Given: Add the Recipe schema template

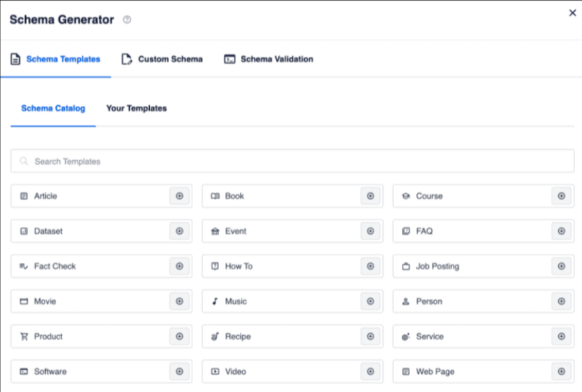Looking at the screenshot, I should click(x=370, y=336).
